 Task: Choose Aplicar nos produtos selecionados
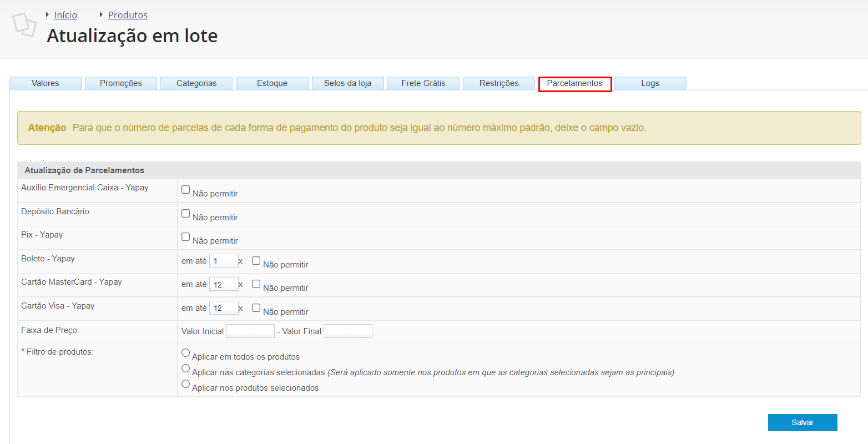tap(186, 384)
